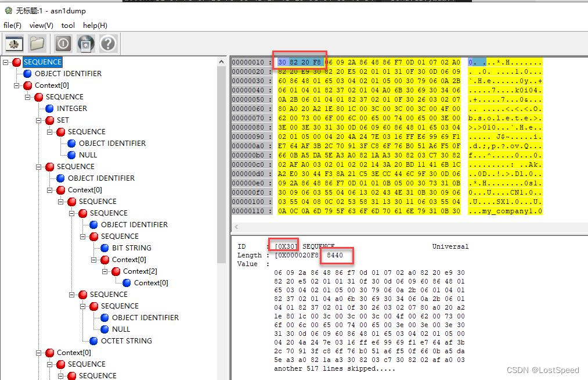Viewport: 588px width, 380px height.
Task: Click the blue icon beside OCTET STRING
Action: click(94, 341)
